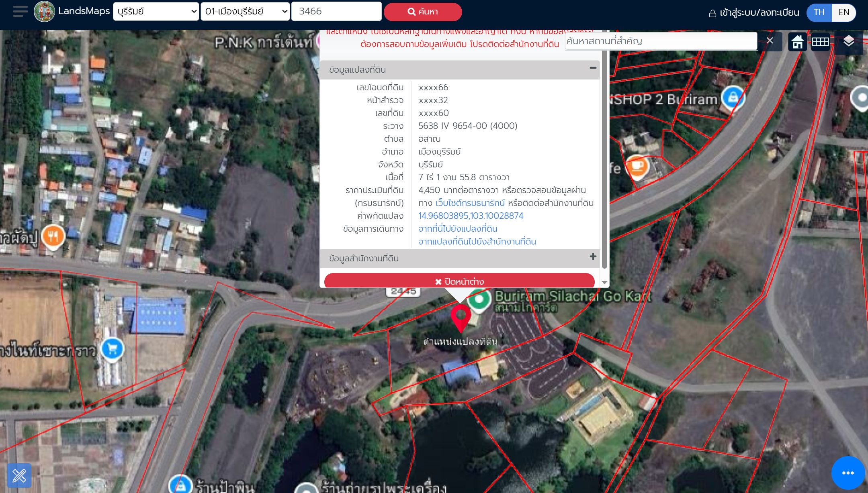The image size is (868, 493).
Task: Open the grid view tool icon
Action: tap(820, 41)
